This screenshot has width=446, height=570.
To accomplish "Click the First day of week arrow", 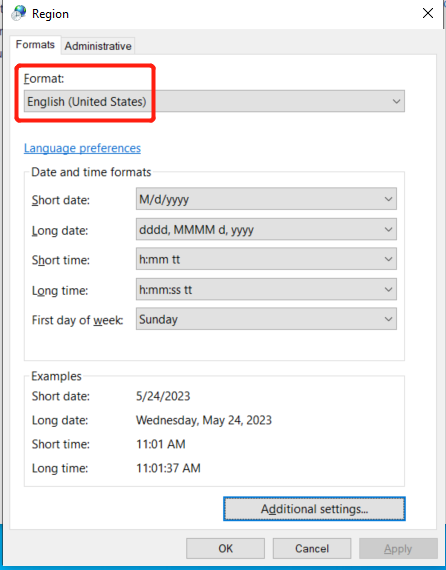I will click(388, 319).
